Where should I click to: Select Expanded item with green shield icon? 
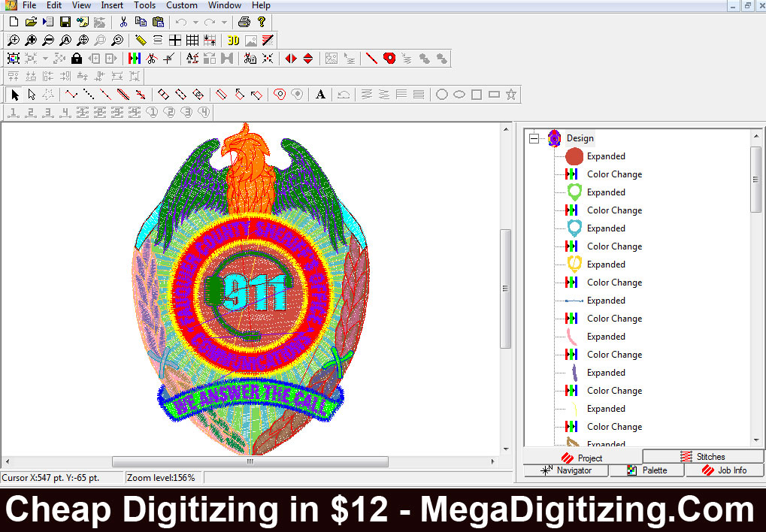coord(606,192)
